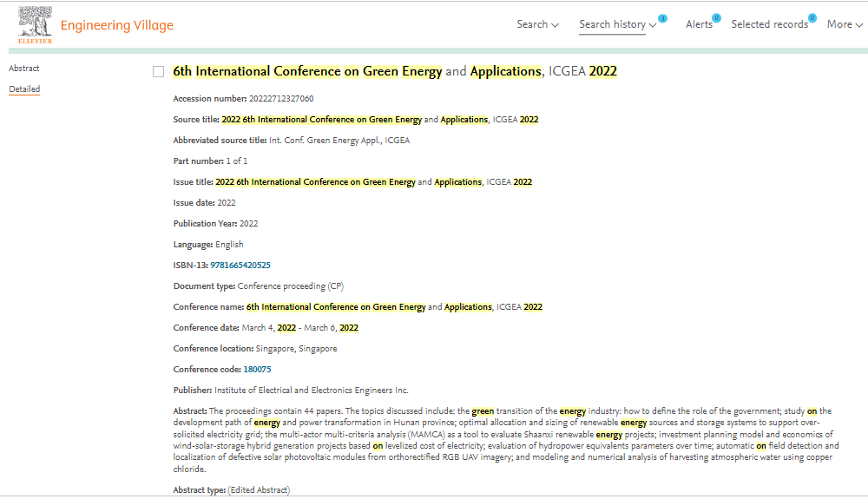The image size is (868, 499).
Task: Click the Issue title value text
Action: pos(373,182)
